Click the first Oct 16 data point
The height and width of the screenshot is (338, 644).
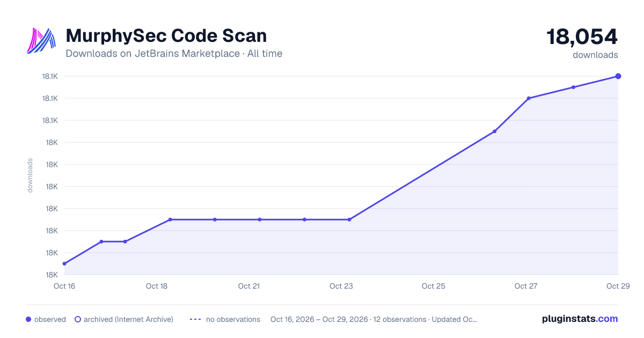point(64,263)
